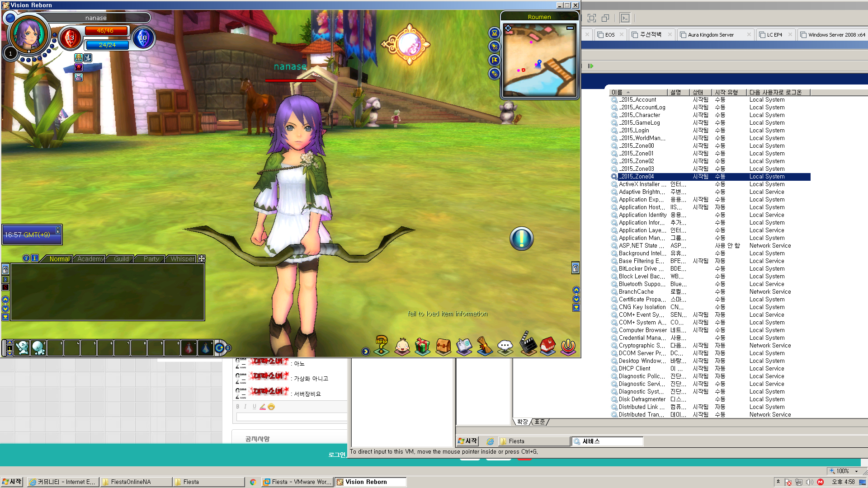Open FiestaOnlineNA taskbar button
The height and width of the screenshot is (488, 868).
136,482
